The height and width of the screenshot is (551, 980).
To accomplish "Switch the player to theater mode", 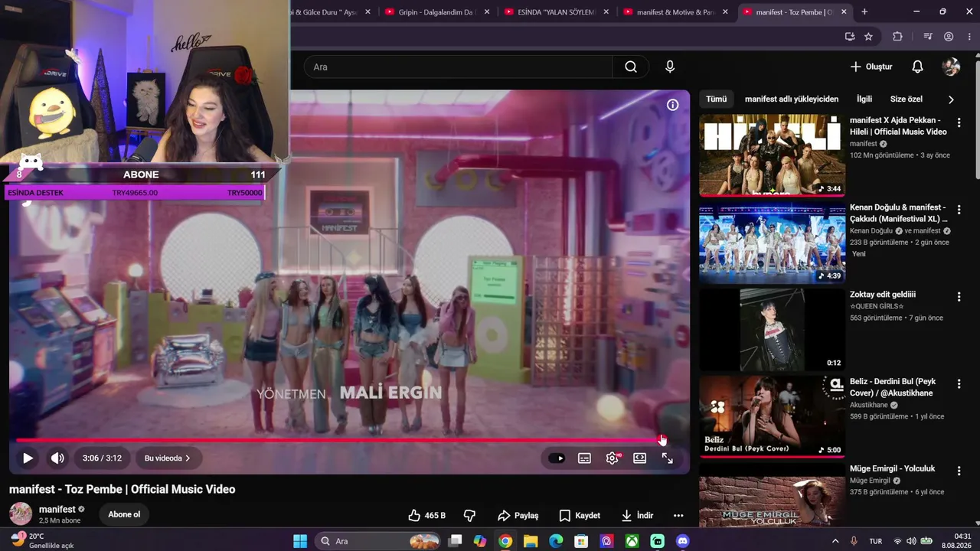I will coord(640,458).
